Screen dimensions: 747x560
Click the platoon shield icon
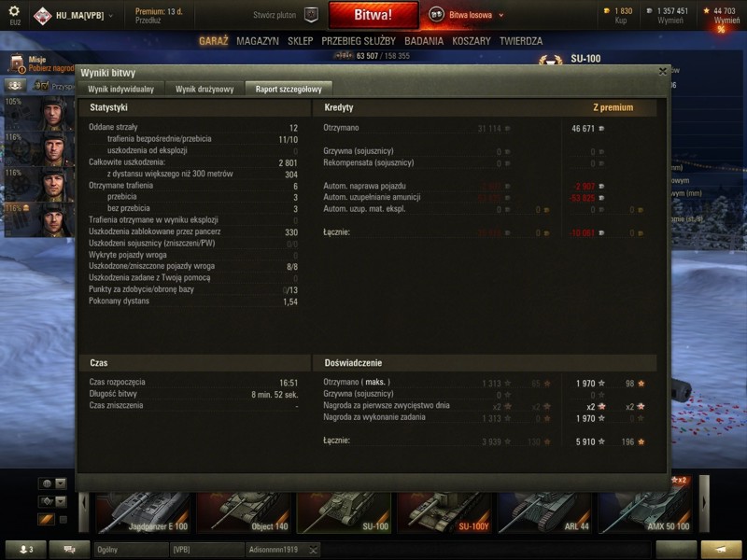tap(311, 15)
